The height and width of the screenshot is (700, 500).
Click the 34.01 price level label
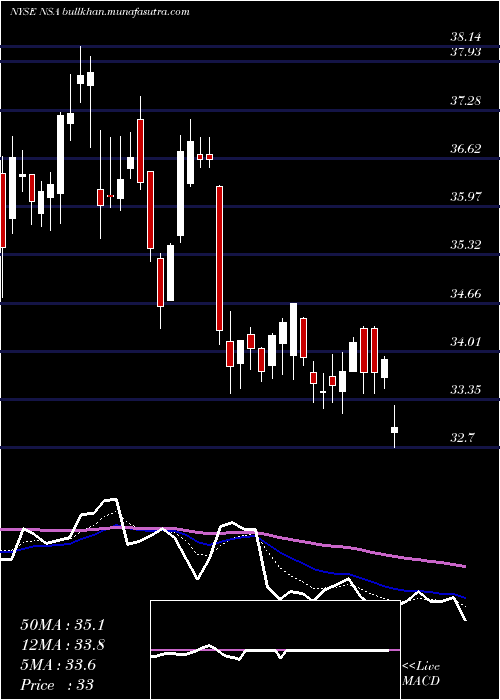[x=466, y=342]
